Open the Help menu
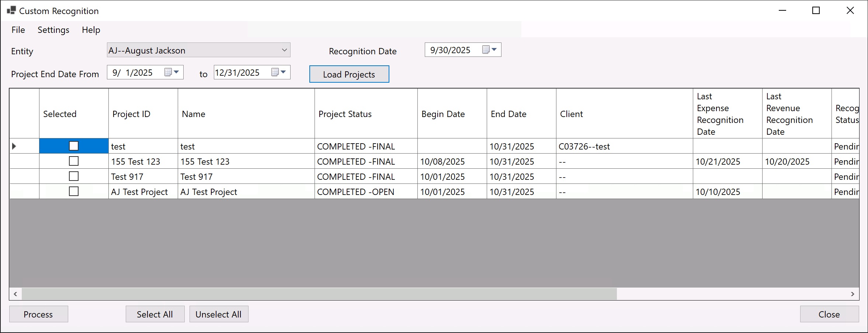 point(91,30)
